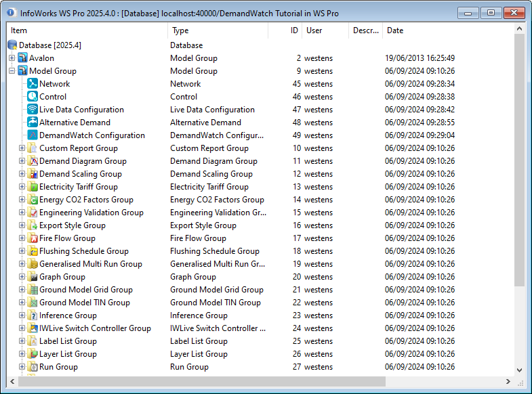Select the 'Database [2025.4]' row label
This screenshot has height=394, width=532.
[50, 45]
